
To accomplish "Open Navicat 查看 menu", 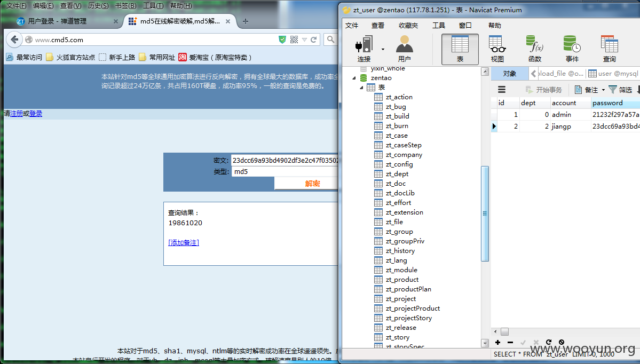I will tap(378, 25).
